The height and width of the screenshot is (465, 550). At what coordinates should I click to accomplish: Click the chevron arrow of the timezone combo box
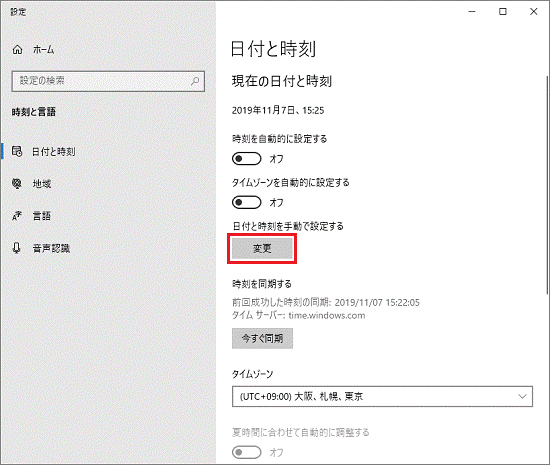point(522,397)
